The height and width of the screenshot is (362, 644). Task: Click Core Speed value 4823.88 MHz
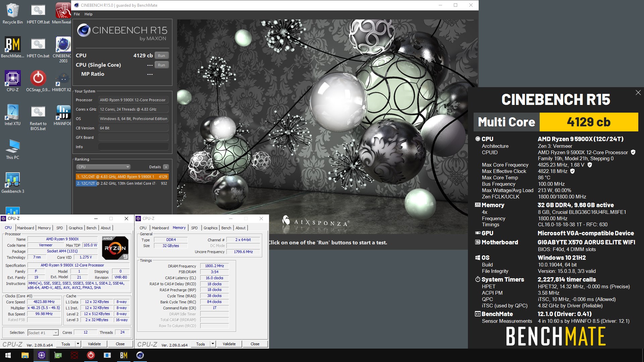point(44,302)
